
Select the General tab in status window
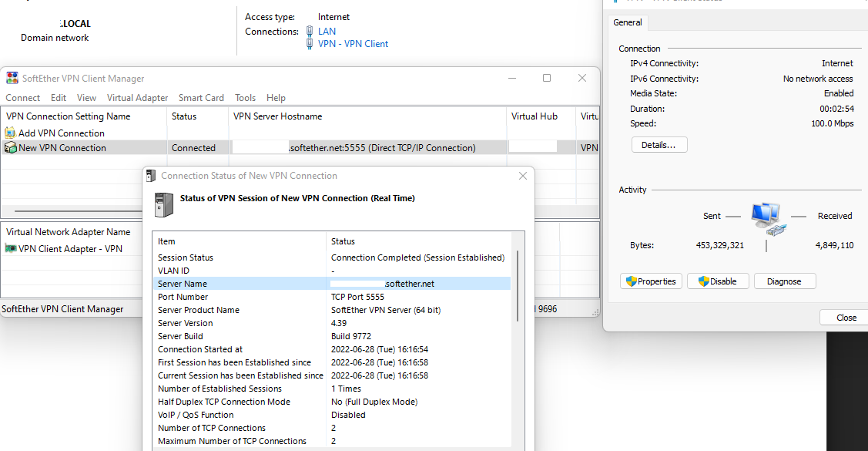click(x=628, y=22)
